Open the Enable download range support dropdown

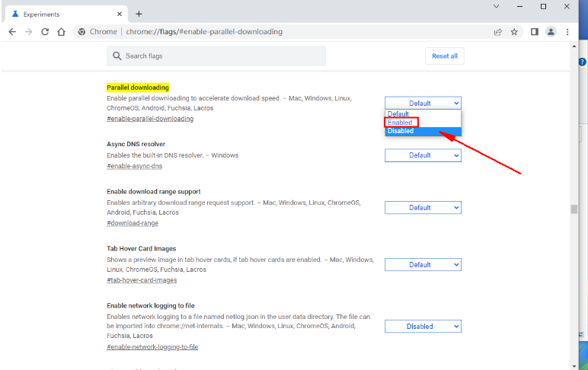tap(423, 207)
